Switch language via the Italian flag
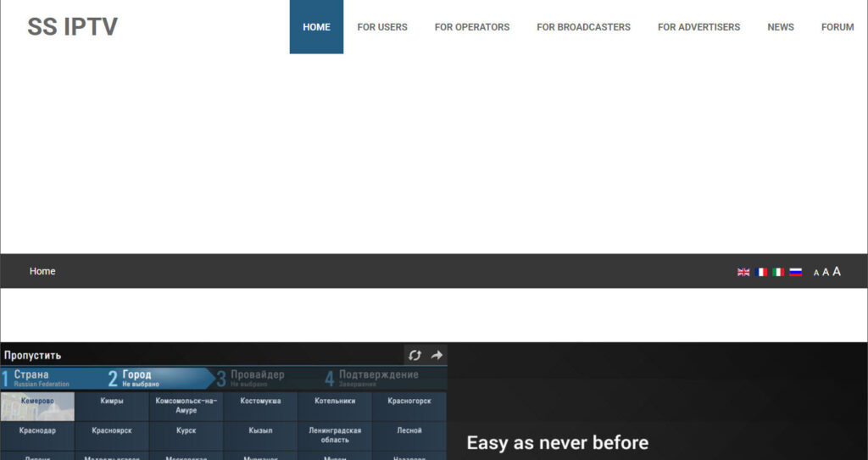This screenshot has height=460, width=868. [x=778, y=272]
